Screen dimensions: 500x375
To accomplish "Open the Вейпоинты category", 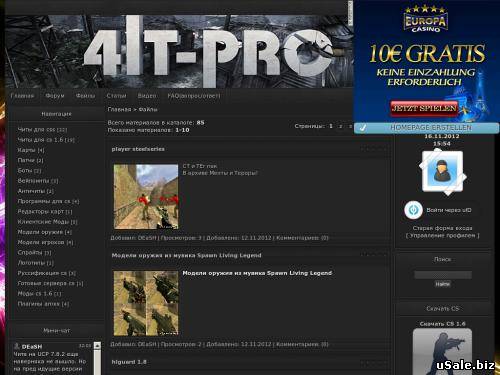I will pos(38,181).
